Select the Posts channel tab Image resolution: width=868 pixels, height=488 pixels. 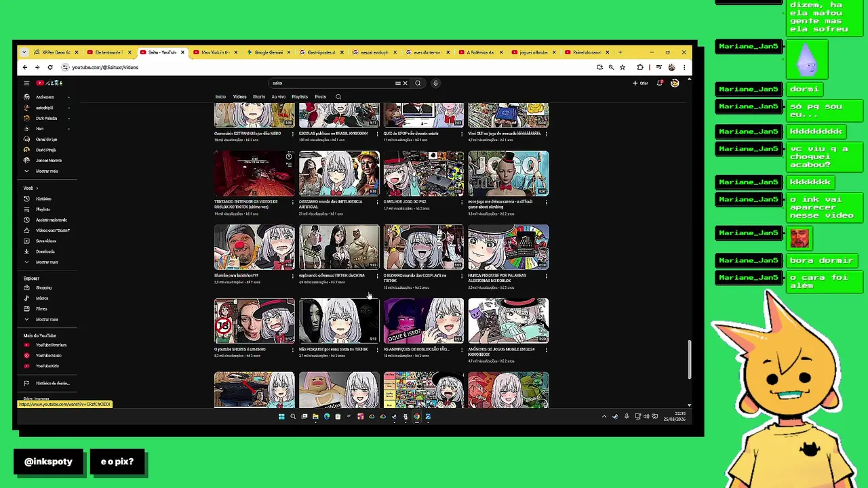coord(320,97)
